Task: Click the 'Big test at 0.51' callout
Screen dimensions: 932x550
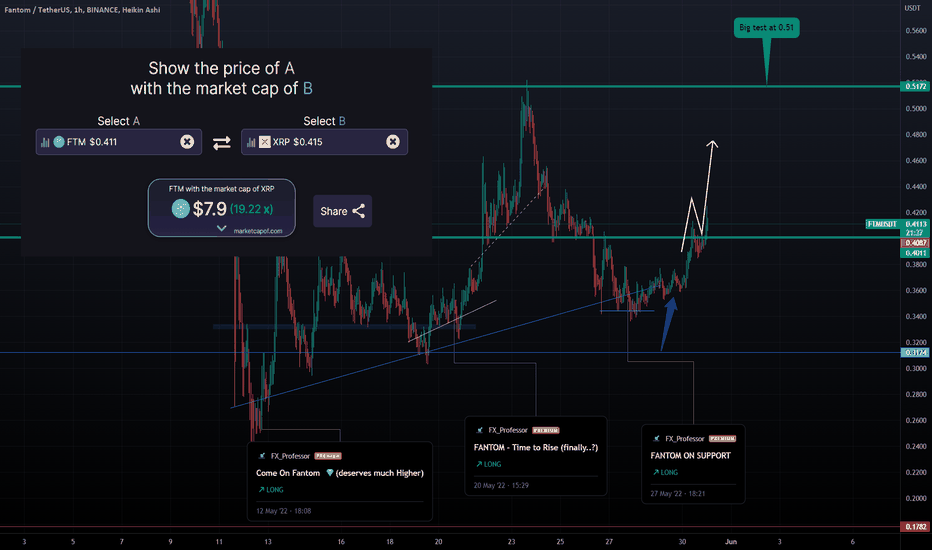Action: coord(766,27)
